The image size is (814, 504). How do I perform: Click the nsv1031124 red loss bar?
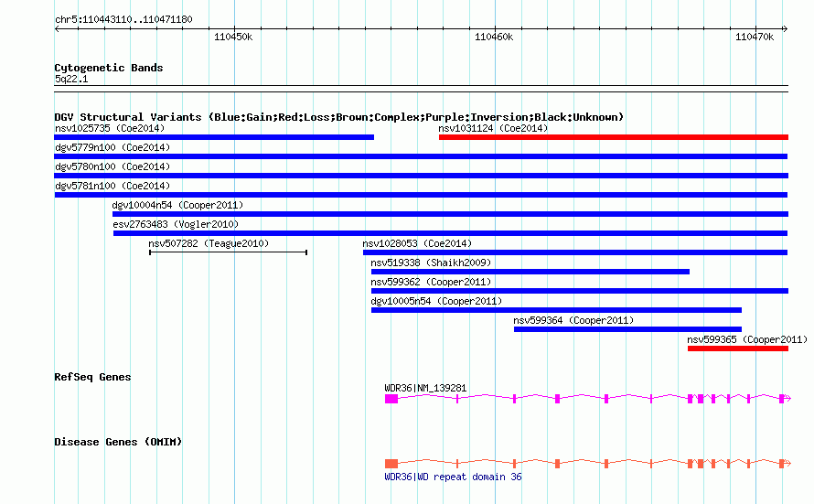614,137
